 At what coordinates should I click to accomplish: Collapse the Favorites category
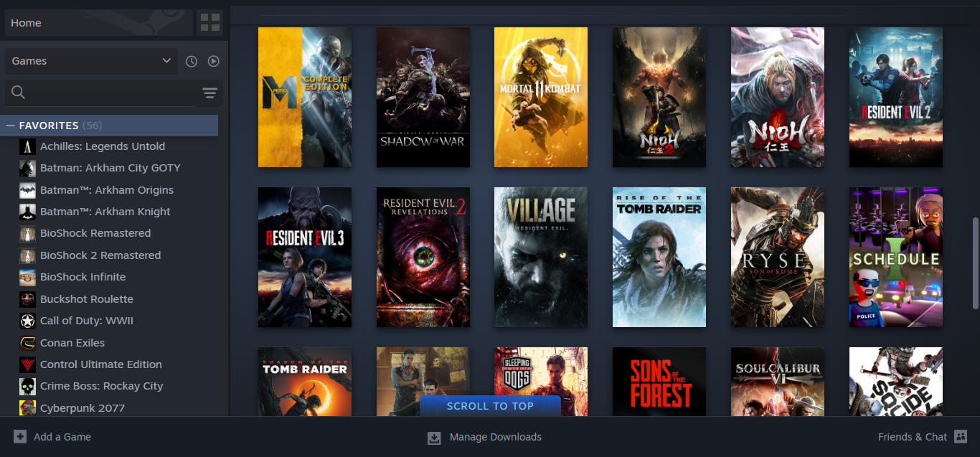click(x=11, y=126)
